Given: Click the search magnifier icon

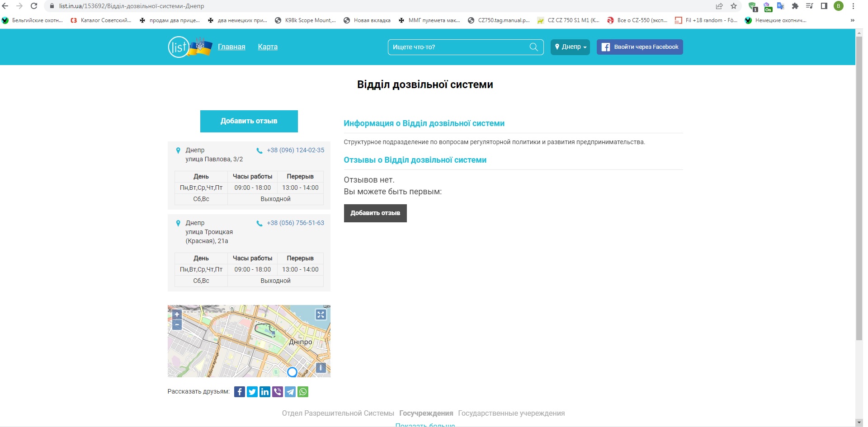Looking at the screenshot, I should (533, 47).
